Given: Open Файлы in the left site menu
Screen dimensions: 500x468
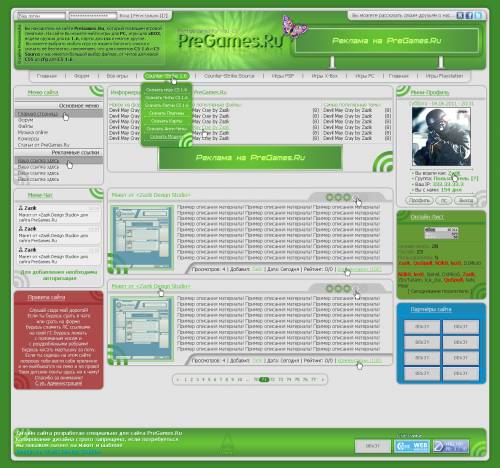Looking at the screenshot, I should (x=25, y=126).
